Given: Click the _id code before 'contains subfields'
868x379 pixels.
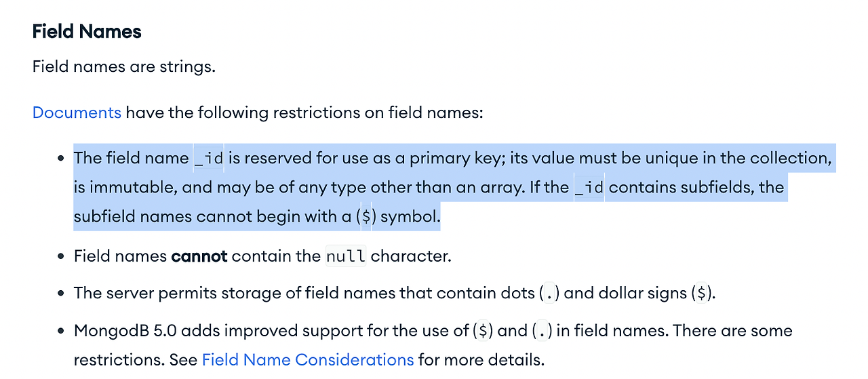Looking at the screenshot, I should click(589, 188).
